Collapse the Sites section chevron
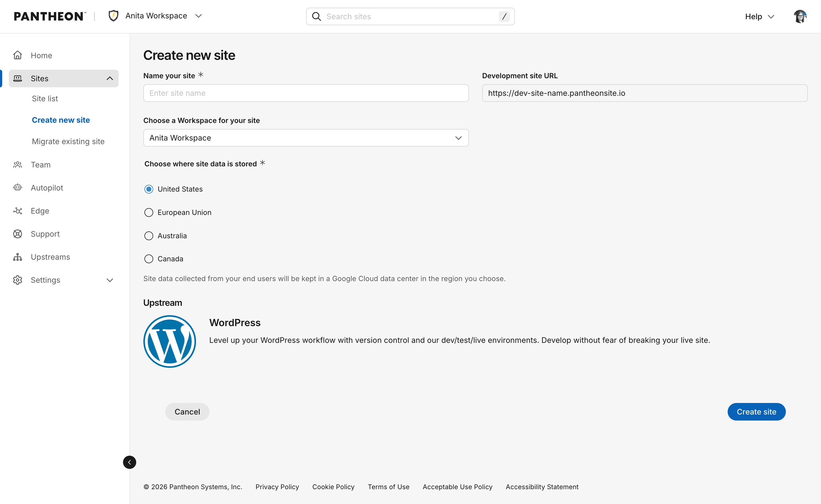The image size is (821, 504). coord(110,78)
